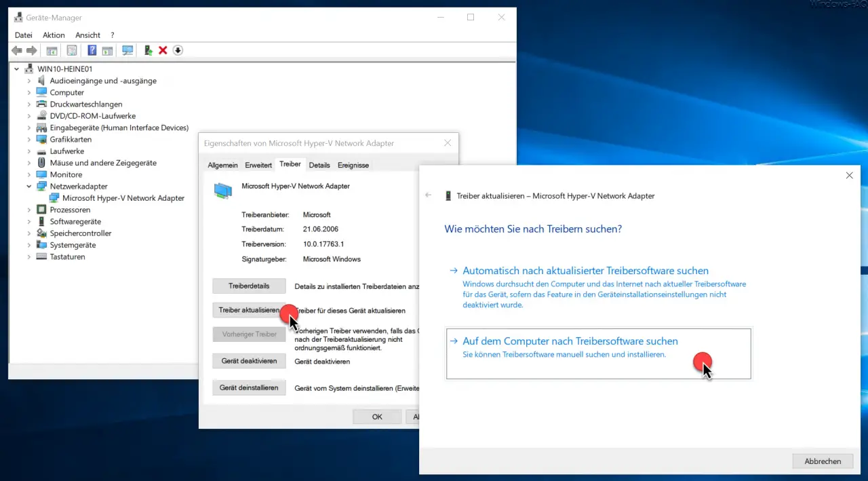The height and width of the screenshot is (481, 868).
Task: Click the DVD/CD-ROM-Laufwerke drive icon
Action: tap(41, 116)
